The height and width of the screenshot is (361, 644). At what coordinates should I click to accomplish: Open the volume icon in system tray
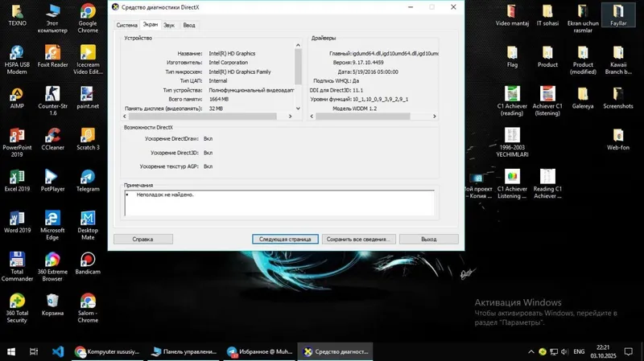[564, 351]
